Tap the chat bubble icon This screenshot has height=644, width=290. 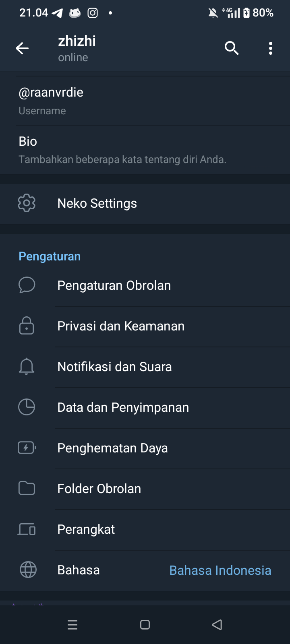click(x=27, y=285)
